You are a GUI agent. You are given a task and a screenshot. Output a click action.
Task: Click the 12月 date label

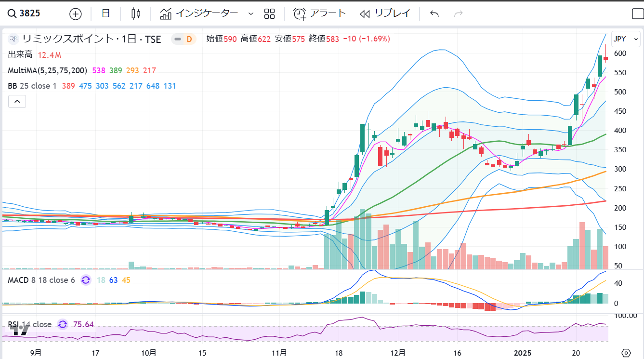pos(398,352)
